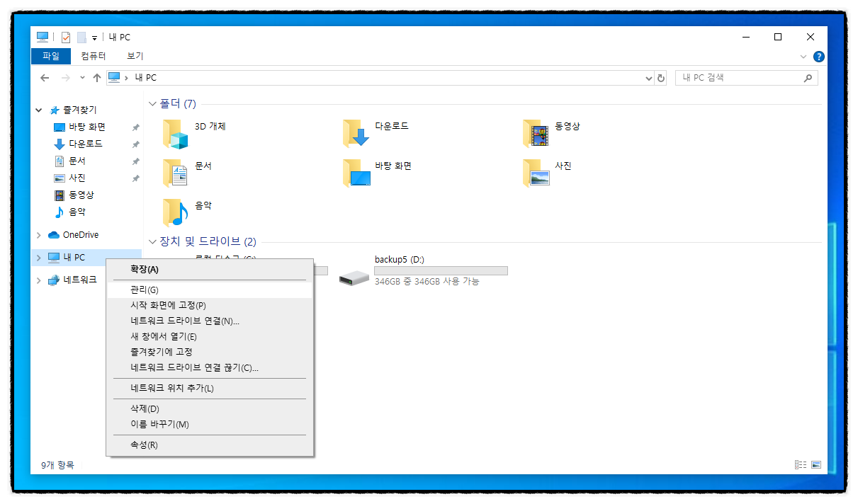Refresh the 내 PC view
The height and width of the screenshot is (504, 858).
661,78
